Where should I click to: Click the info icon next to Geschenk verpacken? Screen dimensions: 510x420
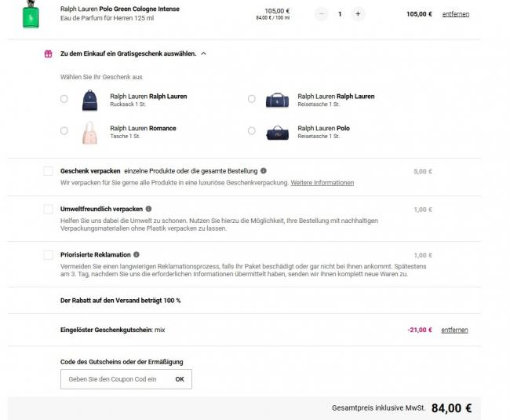pos(264,170)
